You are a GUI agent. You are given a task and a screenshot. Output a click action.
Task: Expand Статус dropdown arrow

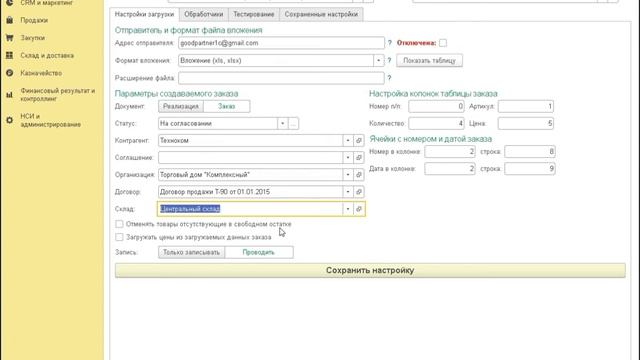coord(282,123)
